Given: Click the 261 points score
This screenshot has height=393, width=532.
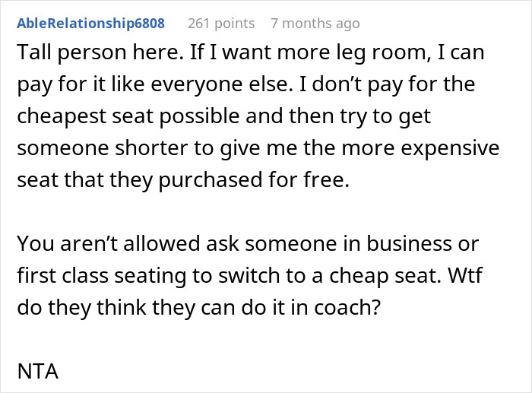Looking at the screenshot, I should click(221, 24).
